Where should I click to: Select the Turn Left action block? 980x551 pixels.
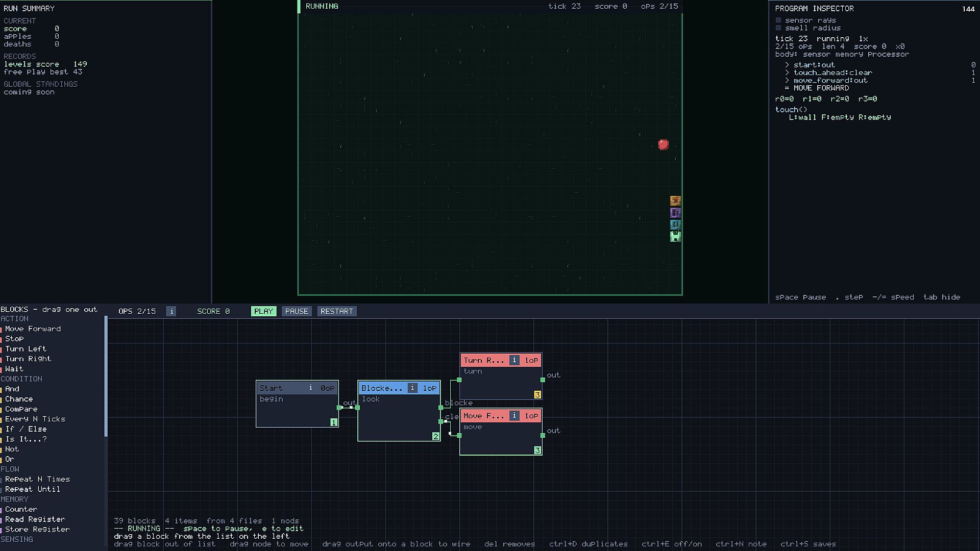pyautogui.click(x=26, y=349)
